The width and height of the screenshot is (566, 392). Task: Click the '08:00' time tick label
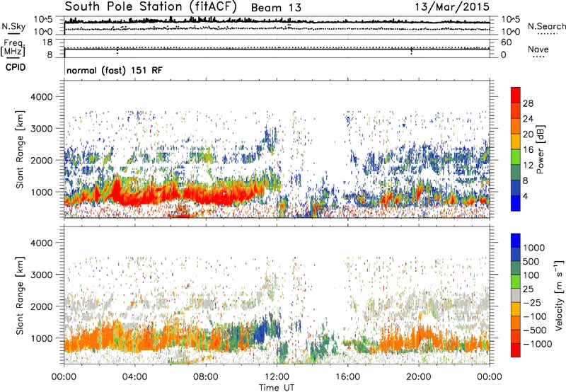[x=206, y=377]
